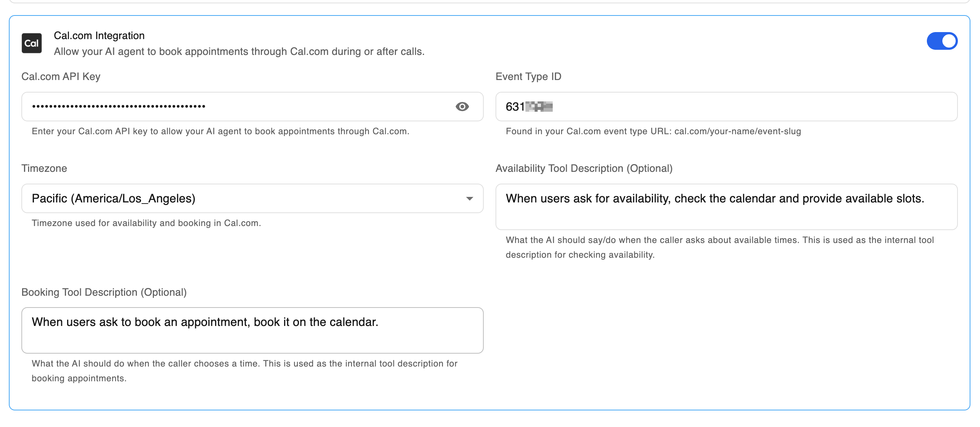The image size is (980, 427).
Task: Click the Timezone field label
Action: (44, 169)
